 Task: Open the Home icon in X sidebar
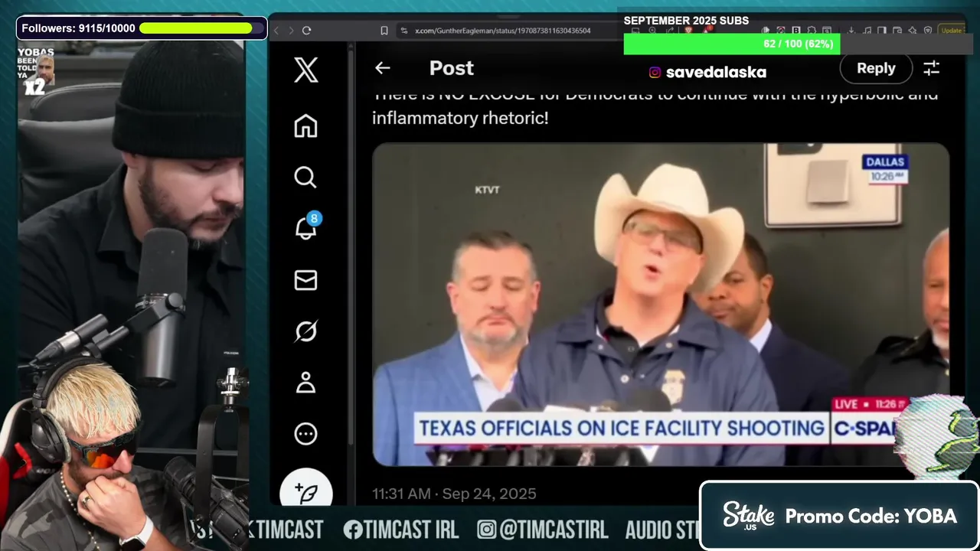(305, 126)
